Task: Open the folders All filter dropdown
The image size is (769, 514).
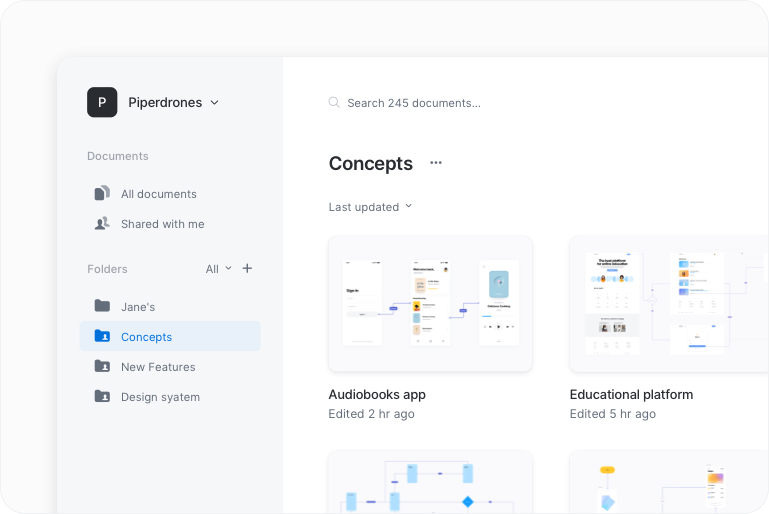Action: [218, 269]
